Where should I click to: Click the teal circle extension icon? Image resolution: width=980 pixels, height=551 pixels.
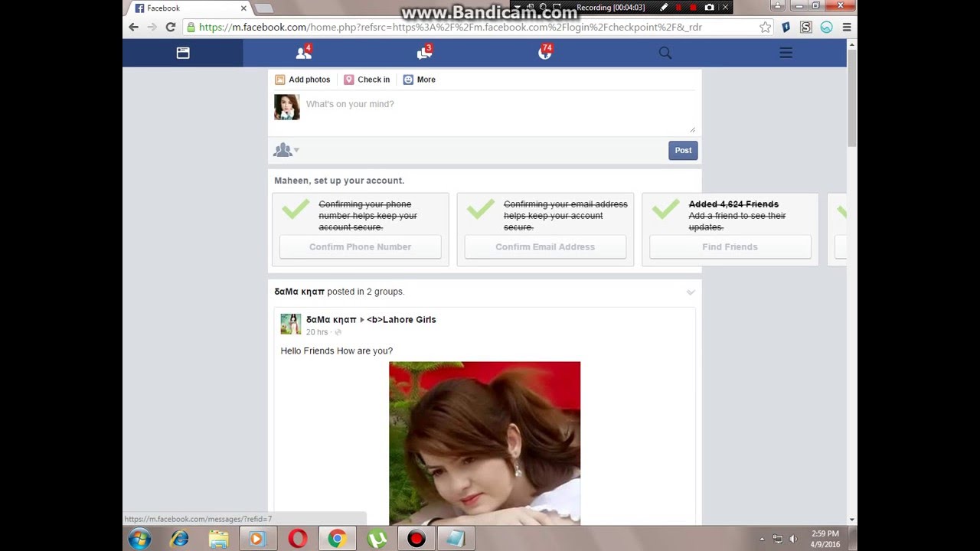[826, 27]
